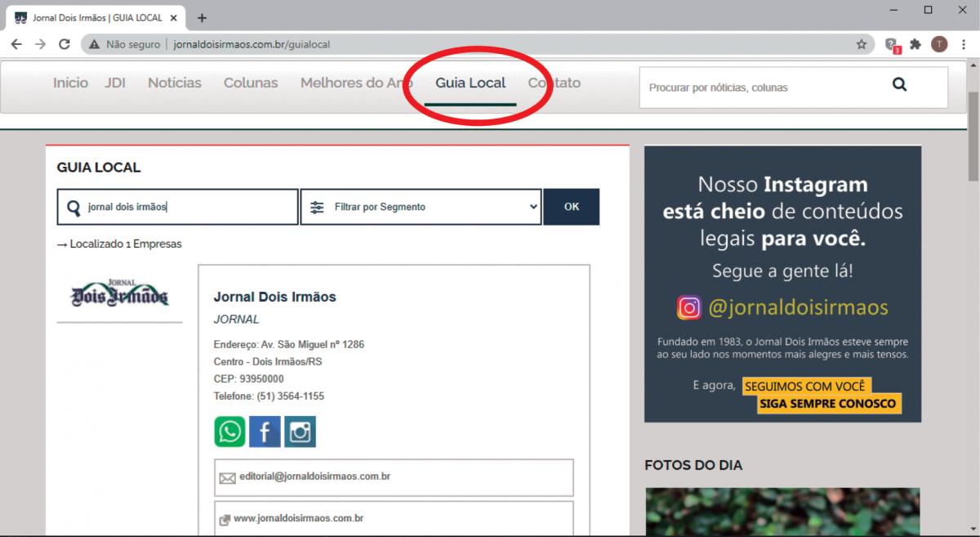Open the red shield extension icon
This screenshot has height=537, width=980.
893,46
